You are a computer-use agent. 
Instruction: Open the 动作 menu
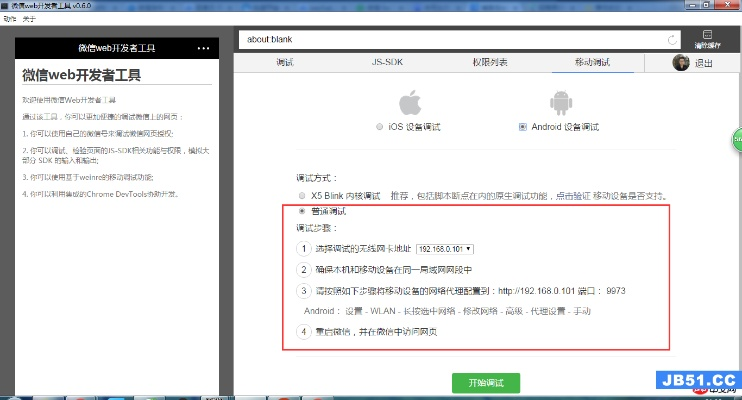(x=10, y=17)
